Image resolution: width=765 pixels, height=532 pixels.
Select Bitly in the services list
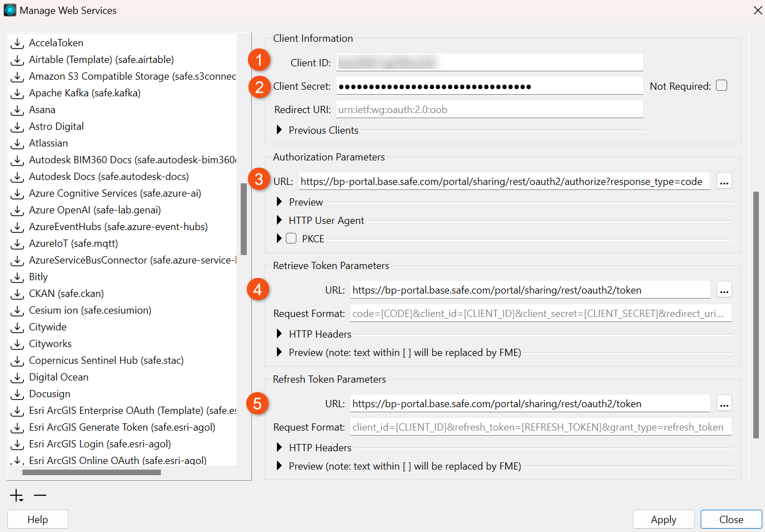coord(38,277)
